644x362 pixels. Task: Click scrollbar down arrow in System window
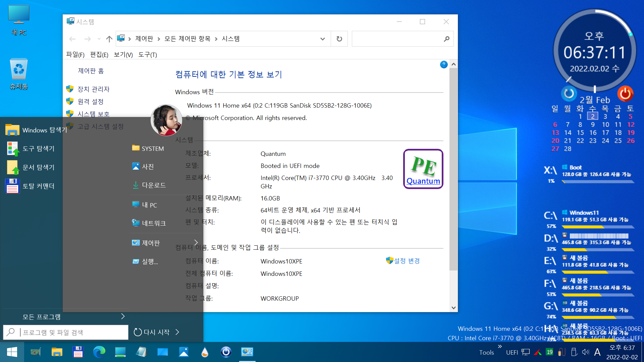[453, 308]
